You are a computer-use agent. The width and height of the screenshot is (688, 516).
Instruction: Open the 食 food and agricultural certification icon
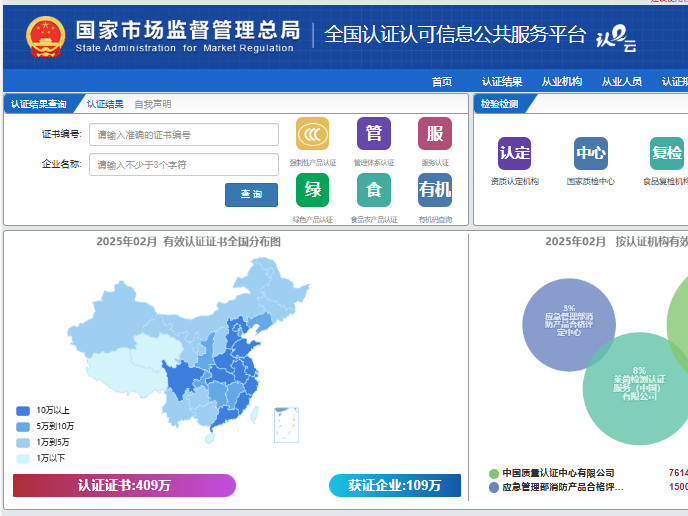pos(374,190)
